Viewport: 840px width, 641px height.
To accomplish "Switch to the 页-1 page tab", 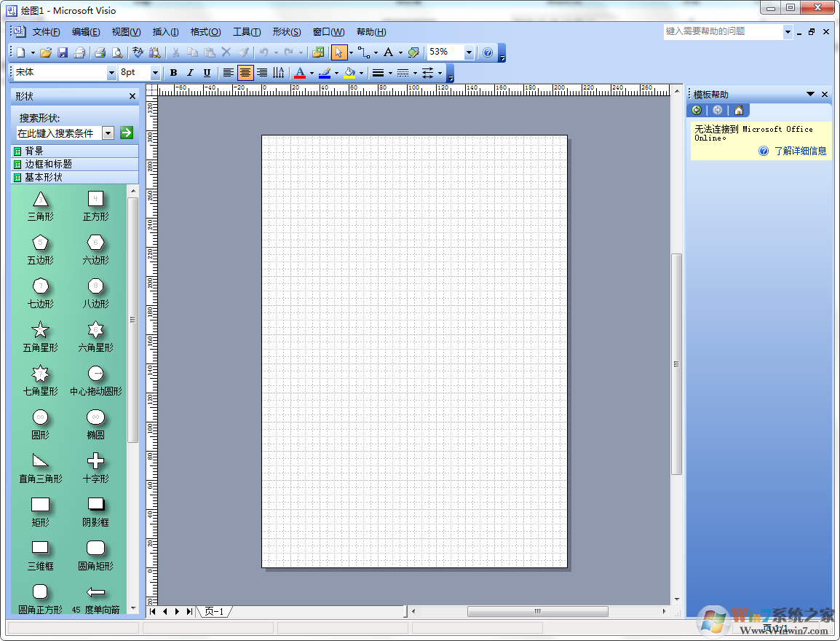I will 215,612.
